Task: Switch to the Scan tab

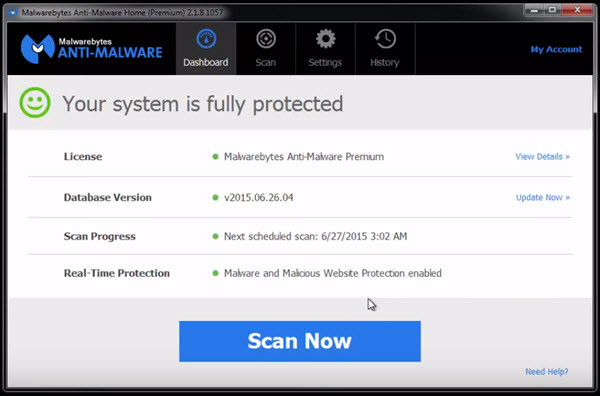Action: click(266, 49)
